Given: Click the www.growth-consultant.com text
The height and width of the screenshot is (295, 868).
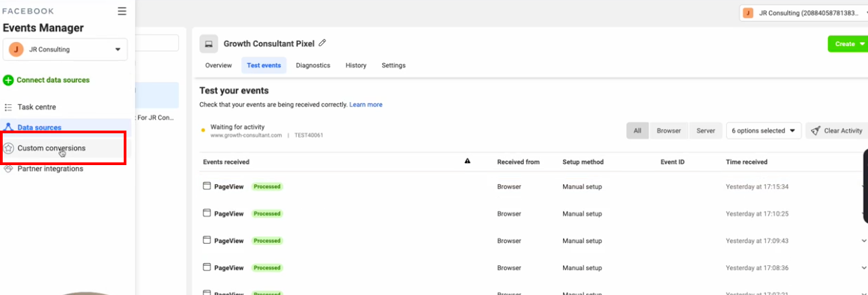Looking at the screenshot, I should tap(246, 135).
